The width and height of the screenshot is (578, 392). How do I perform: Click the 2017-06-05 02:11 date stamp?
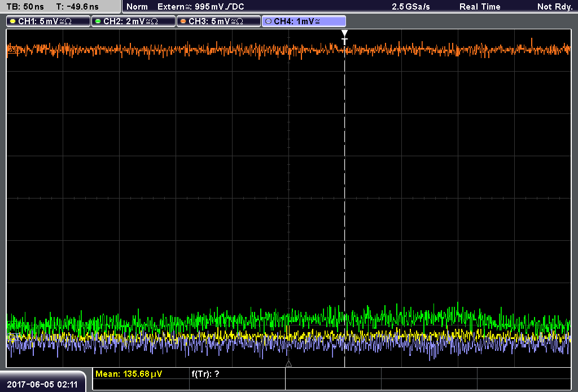point(42,385)
